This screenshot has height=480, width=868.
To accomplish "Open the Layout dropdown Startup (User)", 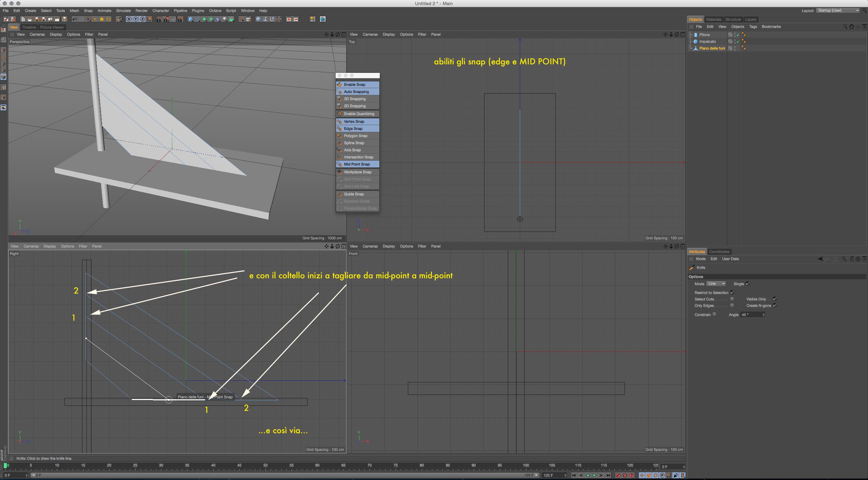I will tap(838, 11).
